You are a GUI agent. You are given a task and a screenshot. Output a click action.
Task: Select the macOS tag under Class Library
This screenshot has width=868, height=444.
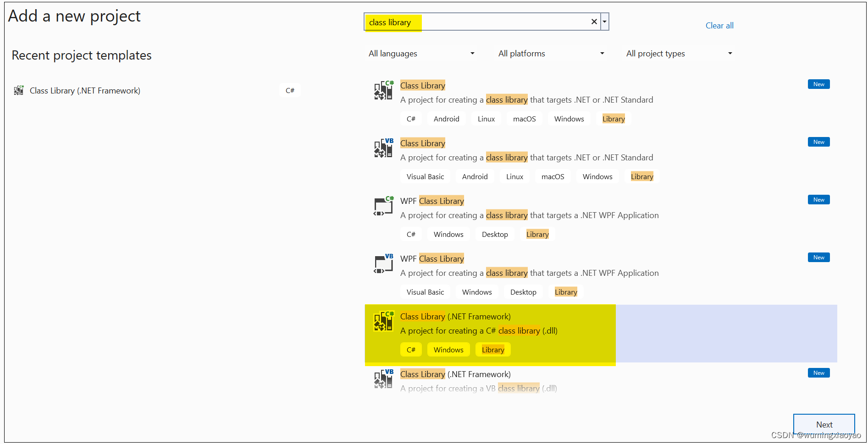coord(524,118)
